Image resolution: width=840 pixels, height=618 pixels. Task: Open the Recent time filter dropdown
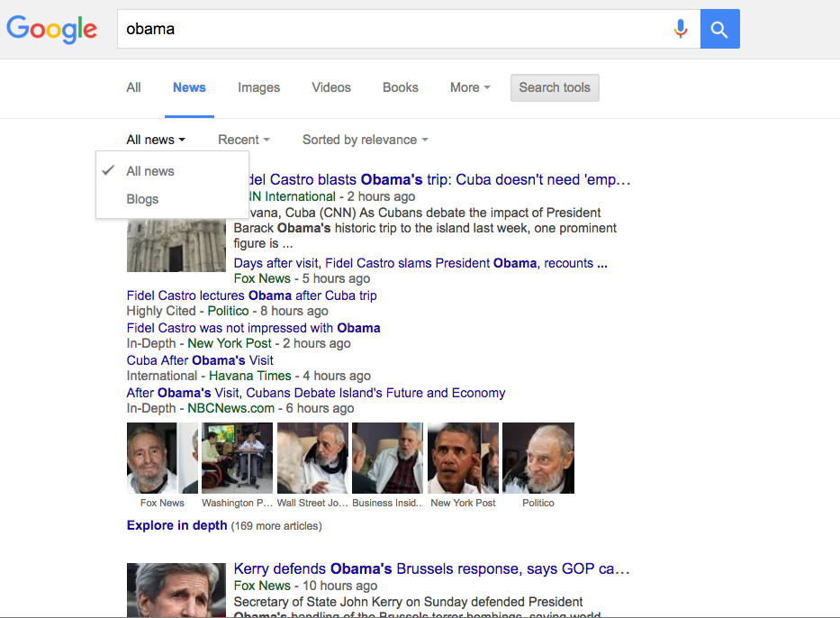pyautogui.click(x=244, y=140)
